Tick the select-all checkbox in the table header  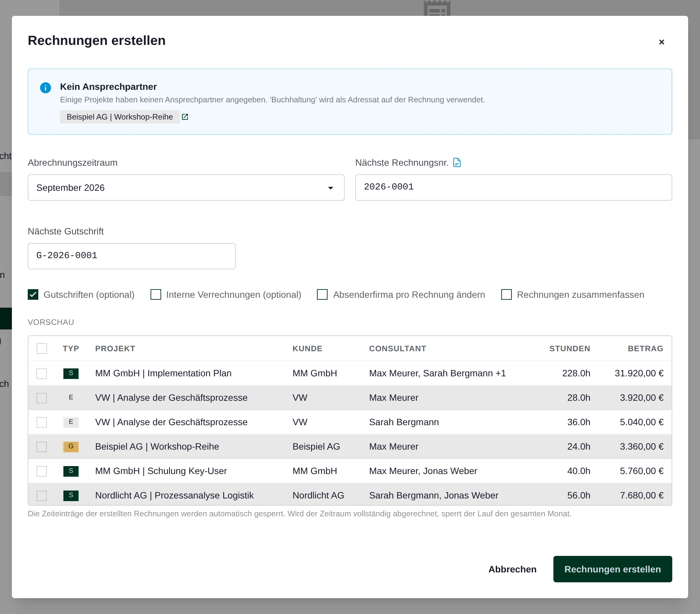(x=42, y=349)
